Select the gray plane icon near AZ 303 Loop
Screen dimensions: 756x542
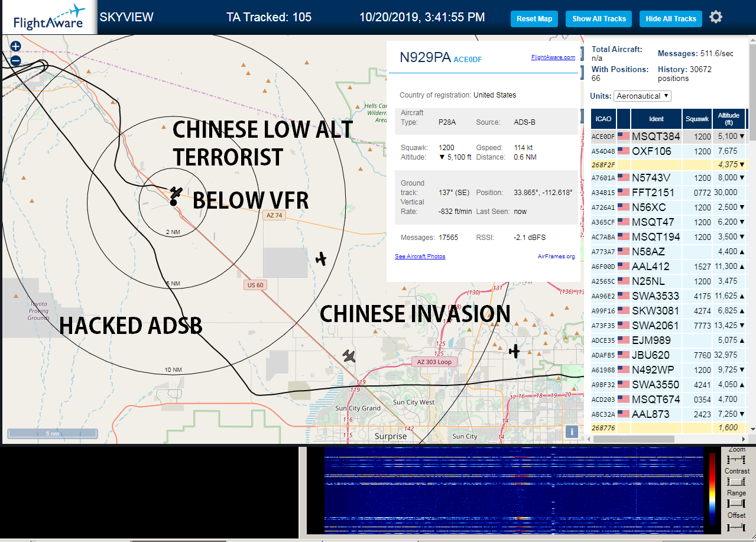coord(349,356)
